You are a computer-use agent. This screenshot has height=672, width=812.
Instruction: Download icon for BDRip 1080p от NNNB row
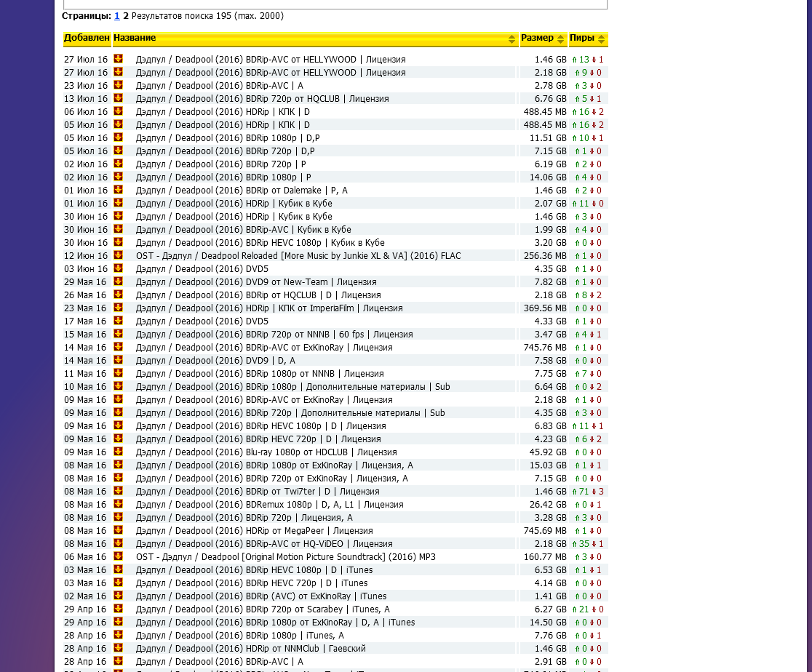click(118, 373)
